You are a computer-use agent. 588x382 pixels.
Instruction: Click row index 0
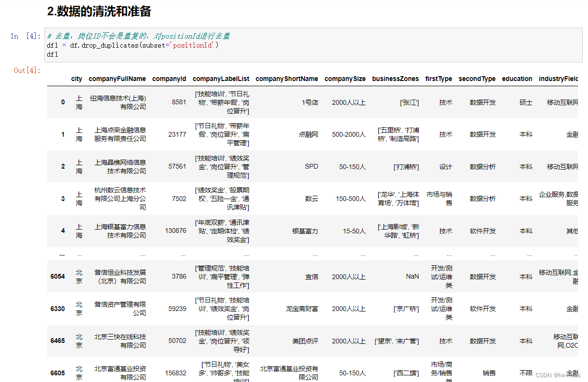tap(62, 102)
